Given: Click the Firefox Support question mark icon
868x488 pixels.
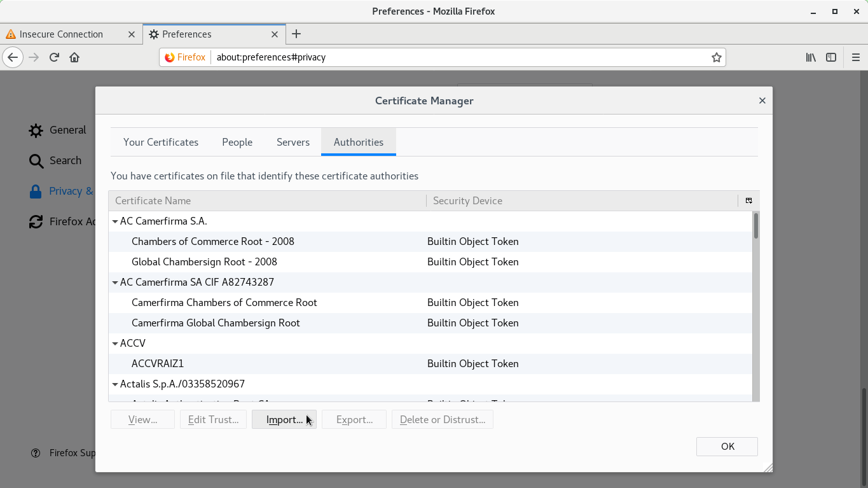Looking at the screenshot, I should coord(35,452).
